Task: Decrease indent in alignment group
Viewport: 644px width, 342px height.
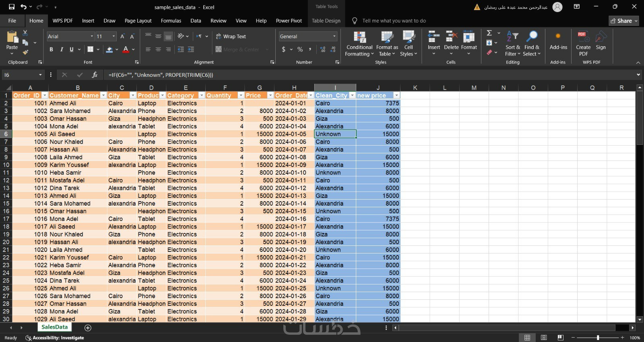Action: (181, 49)
